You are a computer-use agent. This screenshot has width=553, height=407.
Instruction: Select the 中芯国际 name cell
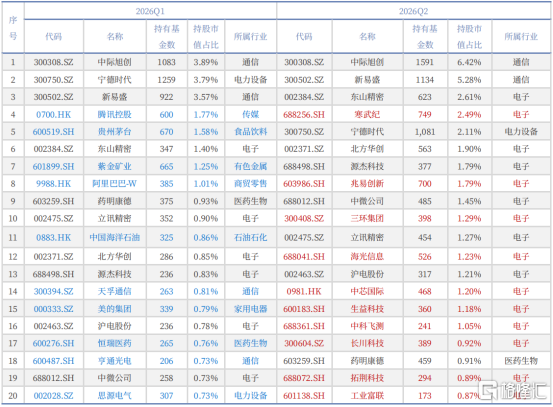[367, 292]
